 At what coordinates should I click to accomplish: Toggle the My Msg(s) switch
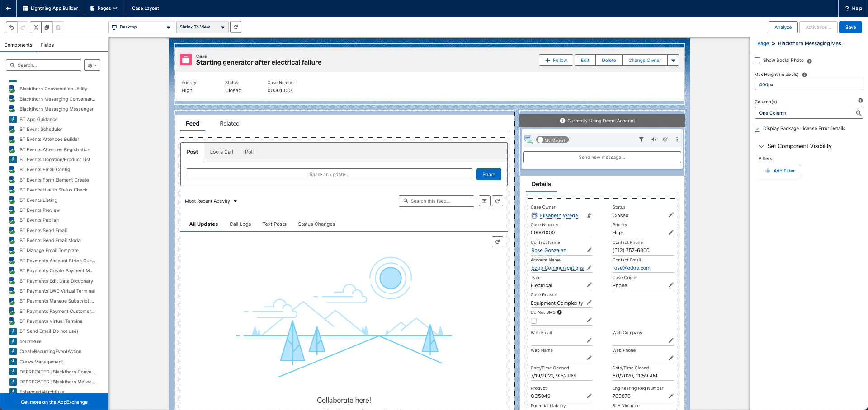coord(552,140)
